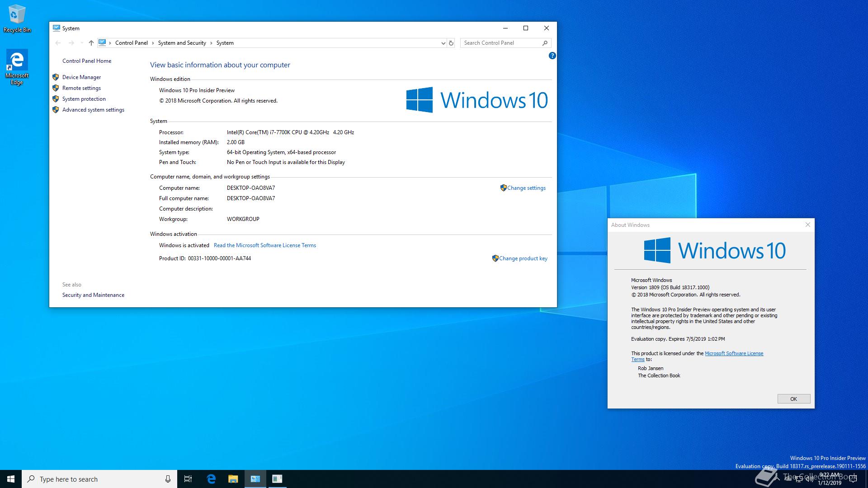Click the System window title icon
The height and width of the screenshot is (488, 868).
click(x=57, y=28)
